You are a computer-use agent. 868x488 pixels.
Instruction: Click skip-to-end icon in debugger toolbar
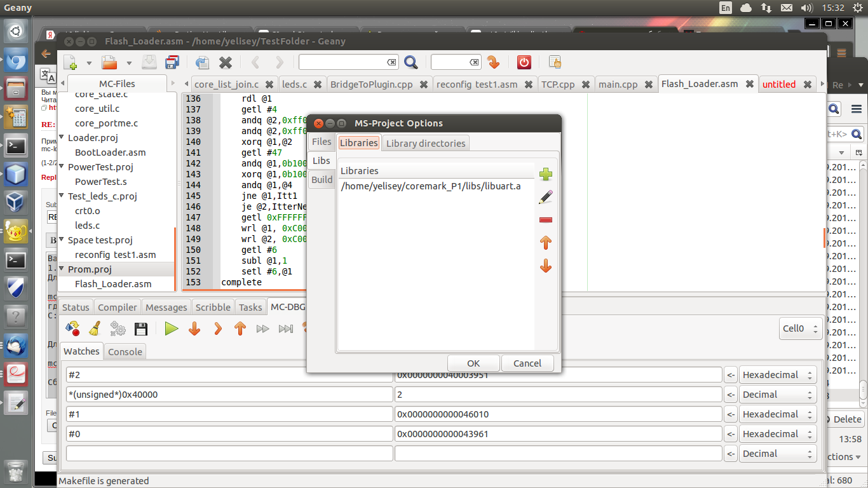286,329
